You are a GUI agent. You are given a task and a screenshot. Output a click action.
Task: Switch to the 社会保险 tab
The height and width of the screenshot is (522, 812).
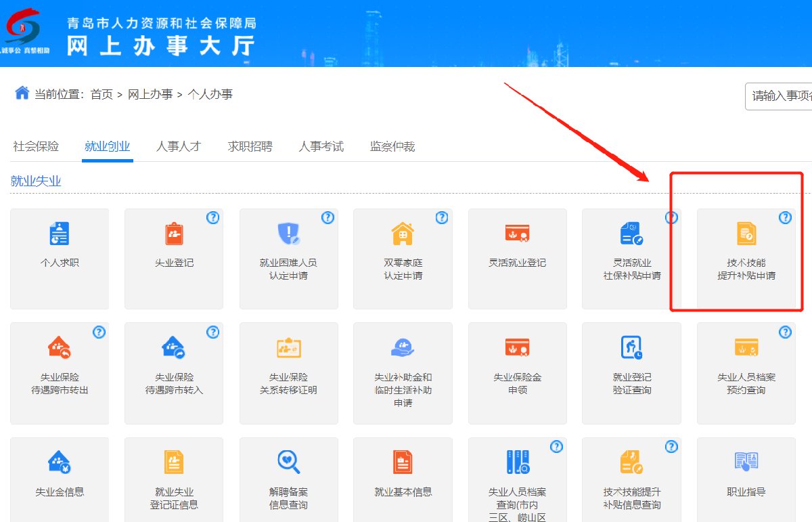[36, 146]
